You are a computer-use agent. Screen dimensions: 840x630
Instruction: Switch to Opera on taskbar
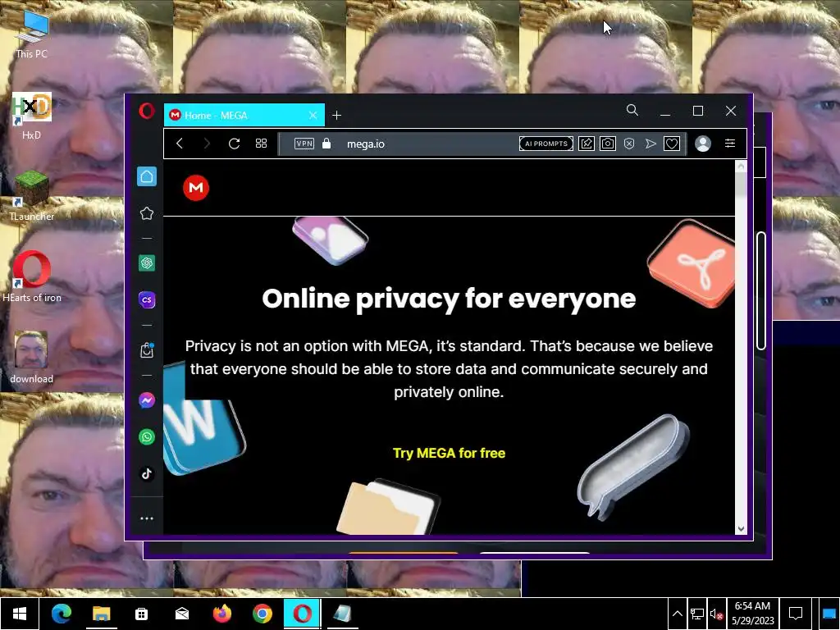pos(302,614)
